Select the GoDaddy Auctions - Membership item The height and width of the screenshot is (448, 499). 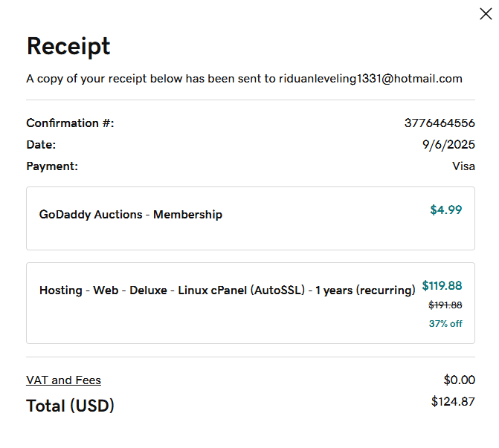(x=131, y=215)
